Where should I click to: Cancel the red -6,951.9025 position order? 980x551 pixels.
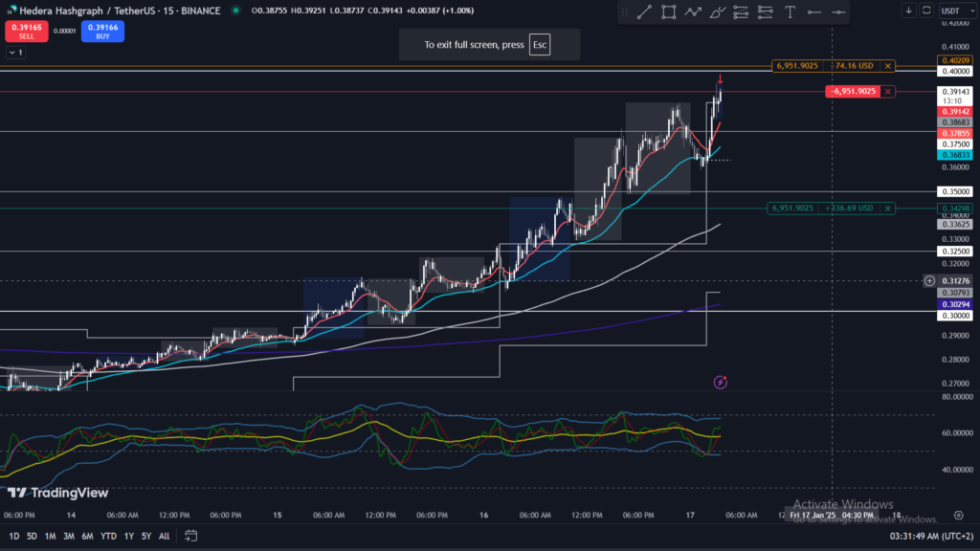888,91
